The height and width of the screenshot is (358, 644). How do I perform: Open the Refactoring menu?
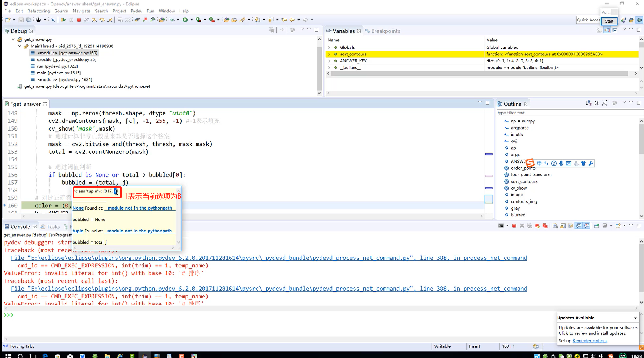click(39, 11)
